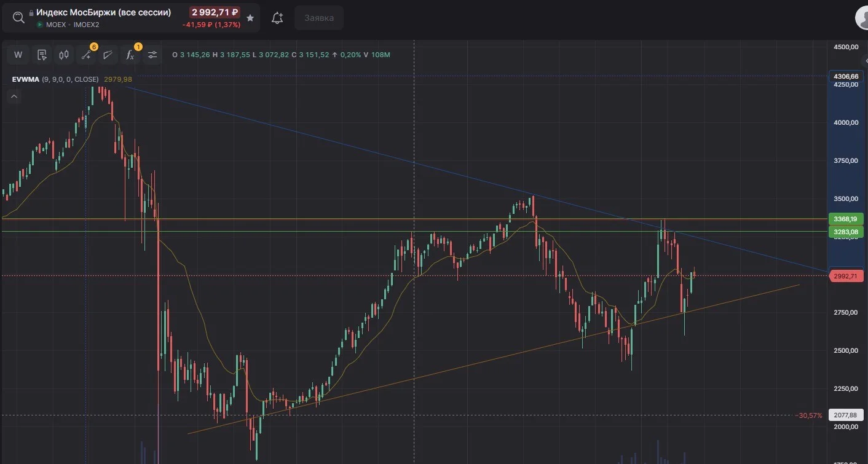This screenshot has height=464, width=868.
Task: Click the 4500,00 price axis label
Action: [845, 47]
